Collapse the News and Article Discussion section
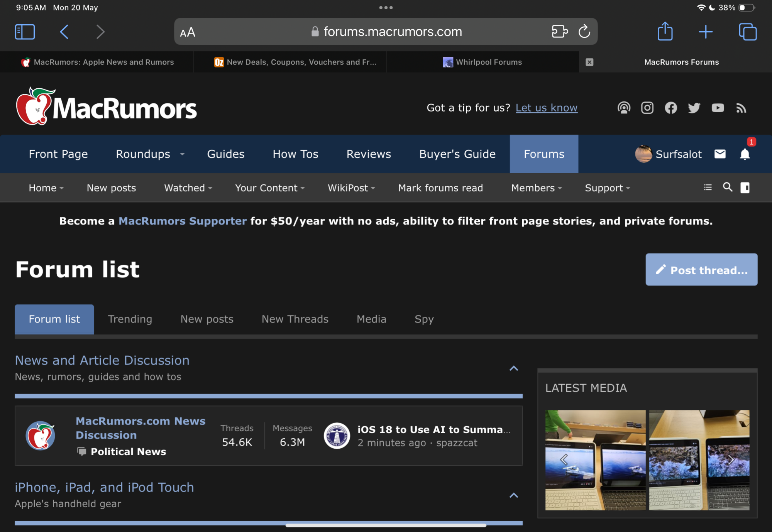This screenshot has width=772, height=532. [513, 368]
